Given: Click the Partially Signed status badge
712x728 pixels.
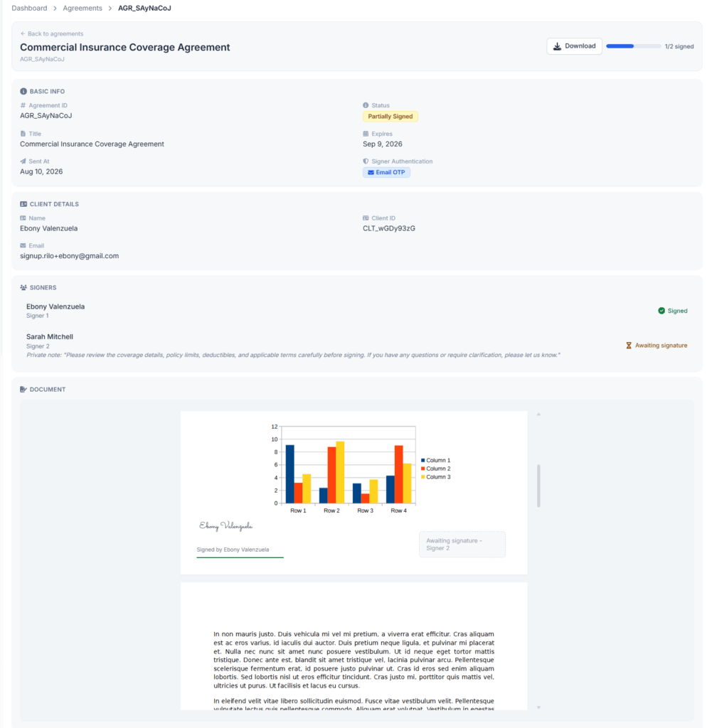Looking at the screenshot, I should point(390,117).
